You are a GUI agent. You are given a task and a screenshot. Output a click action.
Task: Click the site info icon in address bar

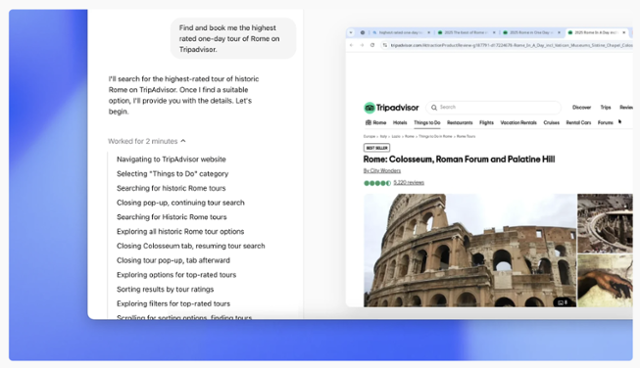point(384,45)
